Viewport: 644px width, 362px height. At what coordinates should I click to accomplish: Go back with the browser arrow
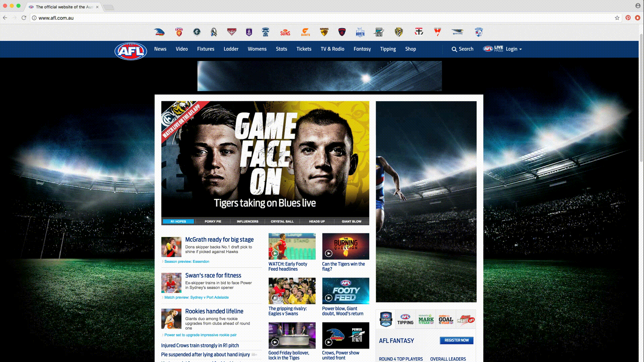[x=5, y=18]
